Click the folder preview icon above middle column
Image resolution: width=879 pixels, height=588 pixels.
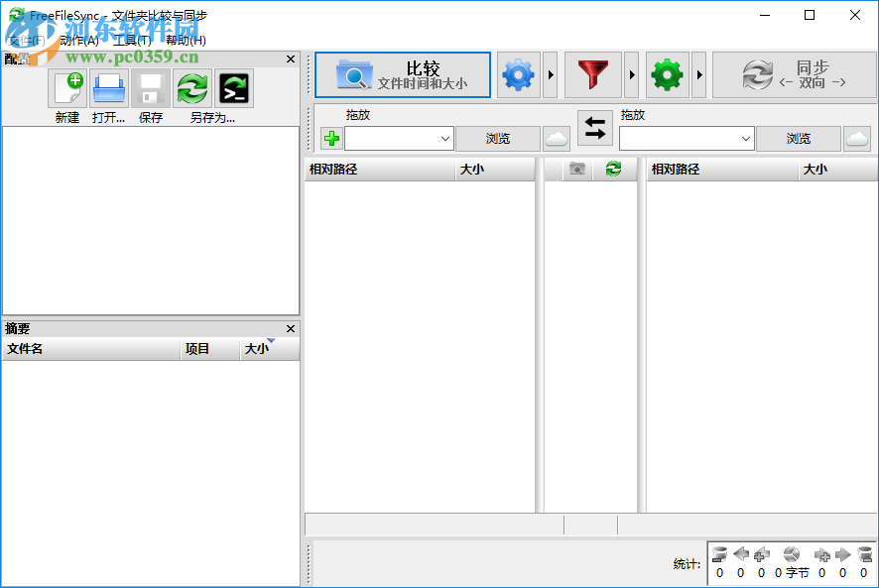click(578, 169)
